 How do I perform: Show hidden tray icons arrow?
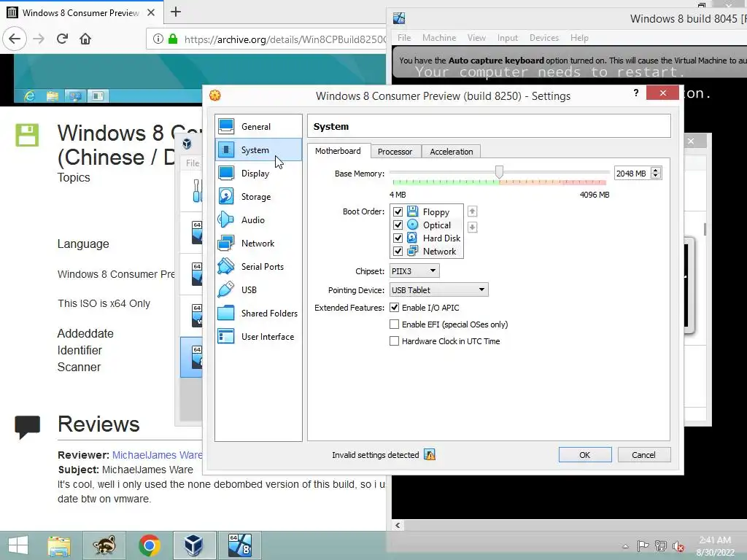tap(625, 546)
